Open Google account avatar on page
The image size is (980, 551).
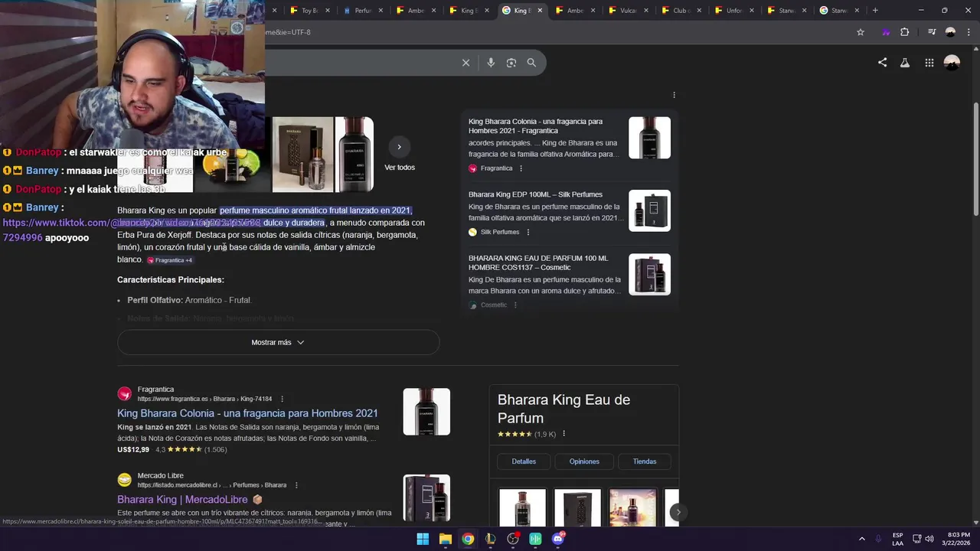click(952, 63)
